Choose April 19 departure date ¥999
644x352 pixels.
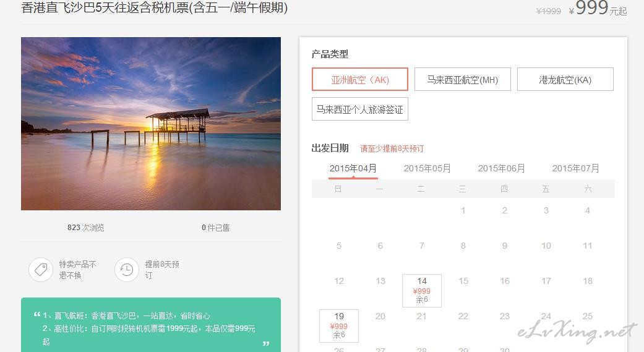339,326
